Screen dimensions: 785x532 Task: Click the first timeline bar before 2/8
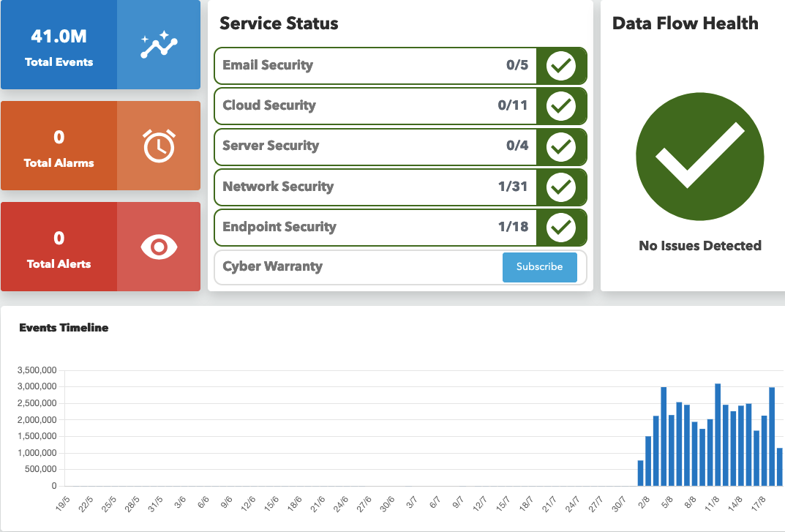pos(640,473)
